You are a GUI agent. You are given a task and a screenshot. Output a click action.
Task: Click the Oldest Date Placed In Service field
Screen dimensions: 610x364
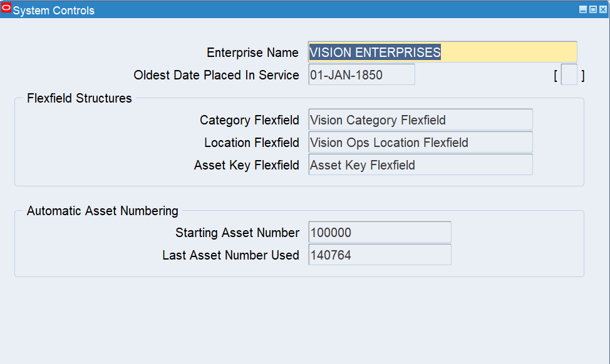361,74
